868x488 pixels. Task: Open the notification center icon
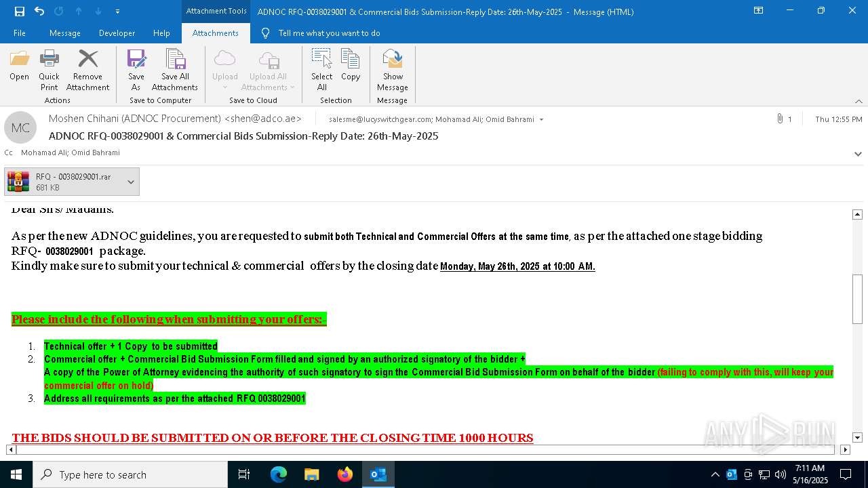click(846, 474)
